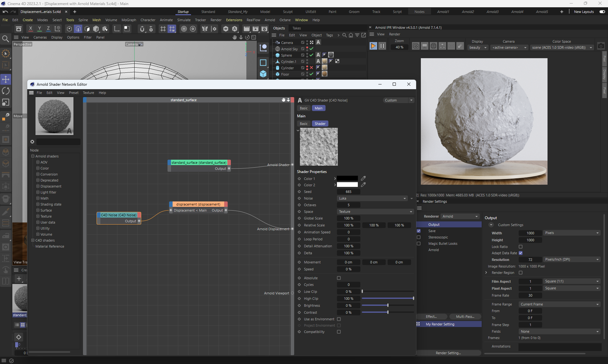Open the Noise type dropdown showing Luka
Viewport: 608px width, 364px height.
pos(372,198)
